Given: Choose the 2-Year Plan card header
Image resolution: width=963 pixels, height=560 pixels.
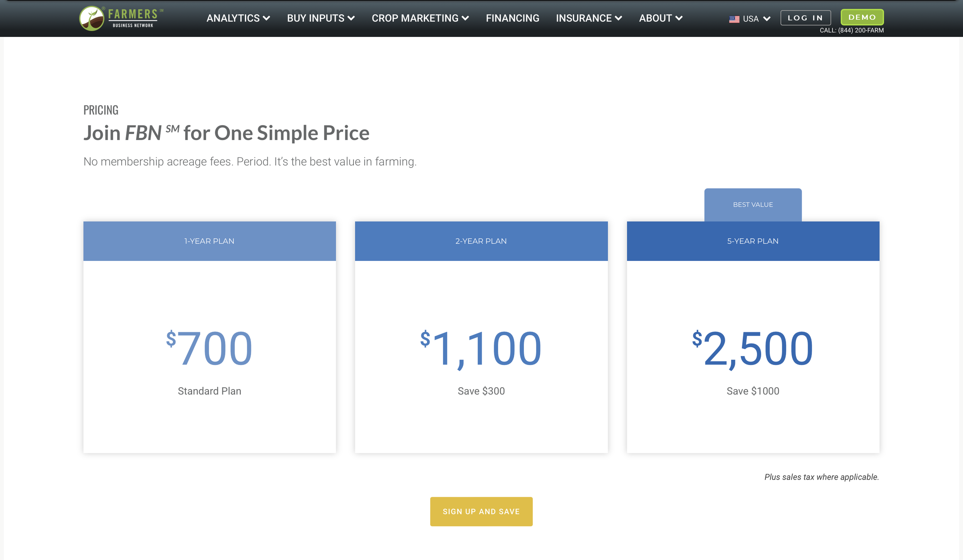Looking at the screenshot, I should pos(481,241).
